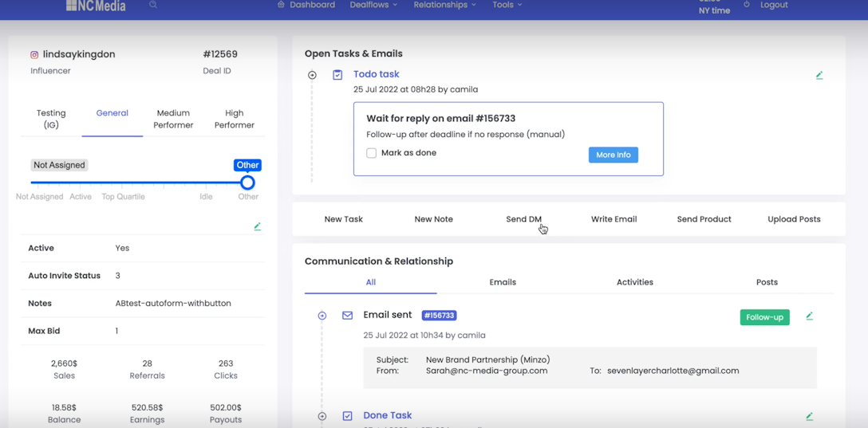Expand the Todo task timeline plus circle

[313, 75]
